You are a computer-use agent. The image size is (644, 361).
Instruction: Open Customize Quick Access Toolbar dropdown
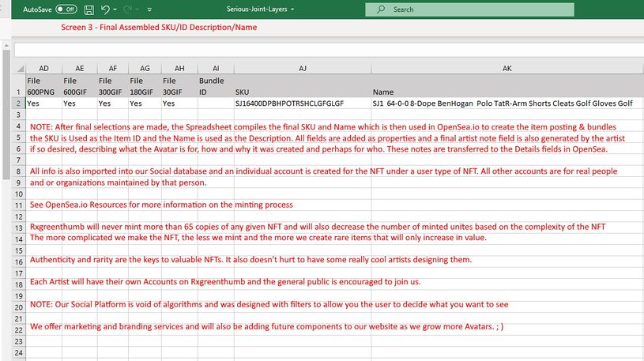(x=149, y=9)
